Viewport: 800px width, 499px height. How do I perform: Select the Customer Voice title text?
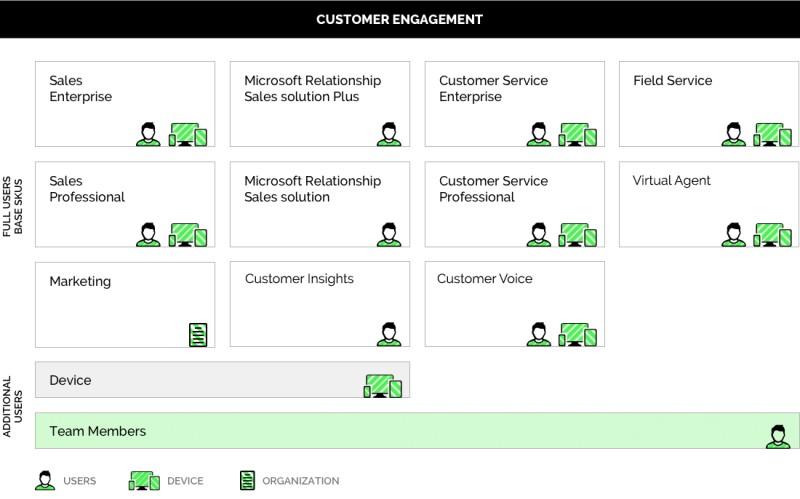485,279
